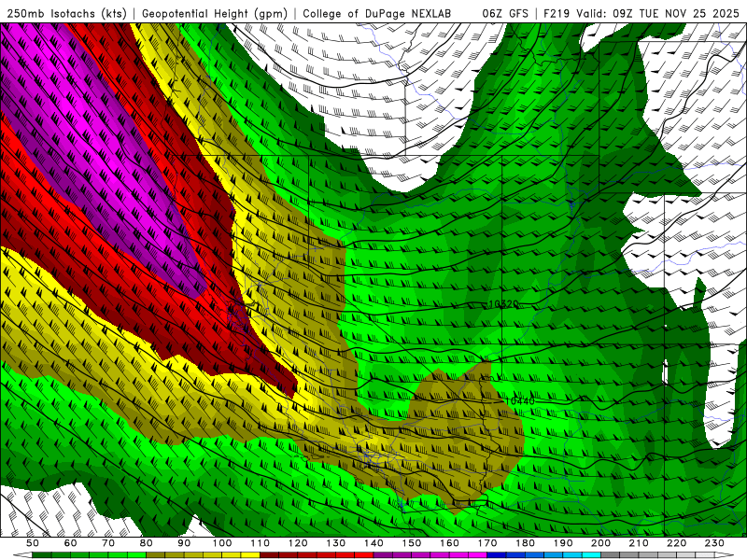This screenshot has width=747, height=560.
Task: Click the 'Geopotential Height (gpm)' header label
Action: point(215,13)
